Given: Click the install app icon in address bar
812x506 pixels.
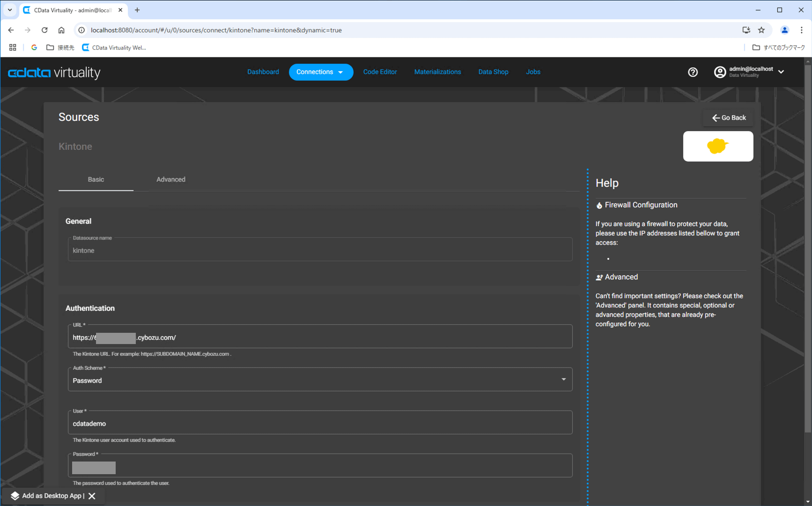Looking at the screenshot, I should coord(746,30).
